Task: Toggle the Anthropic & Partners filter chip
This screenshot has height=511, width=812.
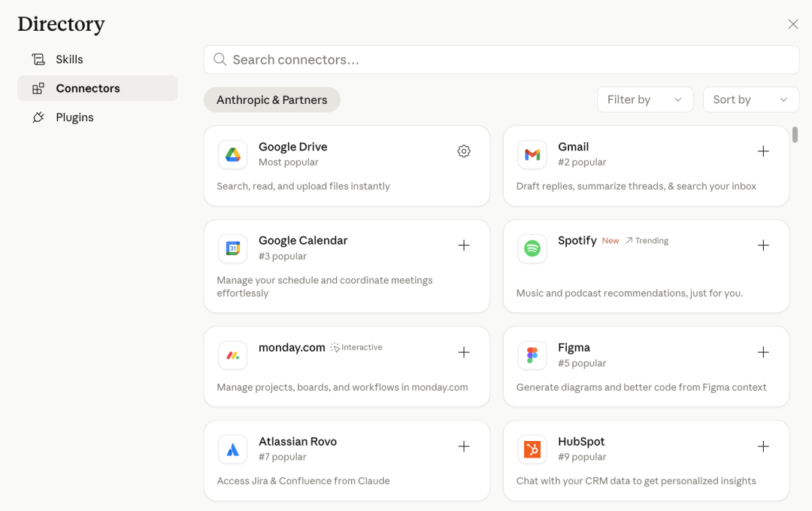Action: [271, 100]
